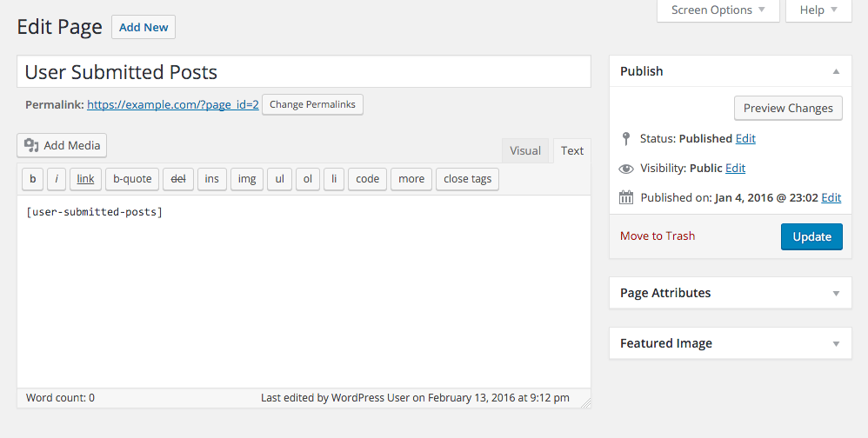
Task: Switch to the Visual editor tab
Action: coord(525,150)
